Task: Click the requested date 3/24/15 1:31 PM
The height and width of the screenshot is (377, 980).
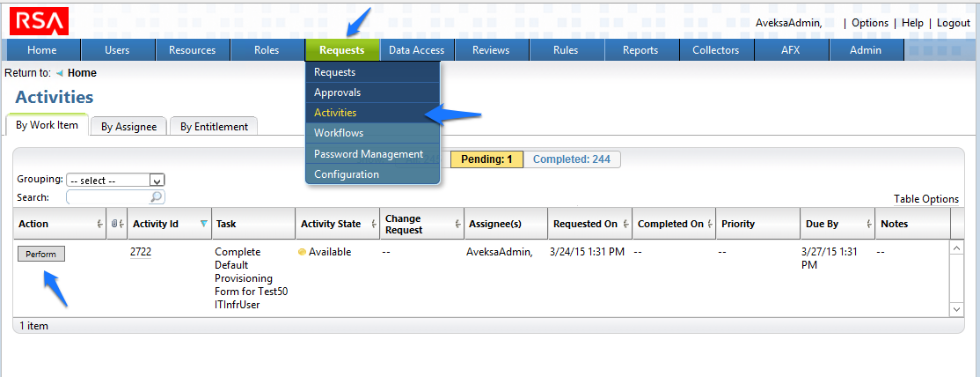Action: point(587,252)
